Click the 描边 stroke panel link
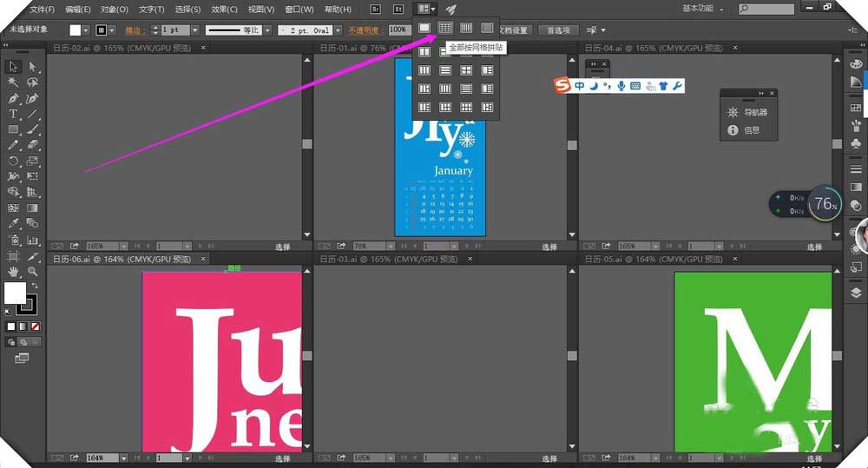The height and width of the screenshot is (468, 868). coord(135,30)
